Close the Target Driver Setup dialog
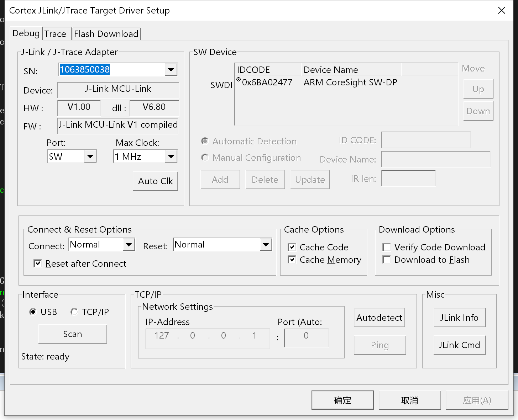Image resolution: width=518 pixels, height=420 pixels. (501, 11)
